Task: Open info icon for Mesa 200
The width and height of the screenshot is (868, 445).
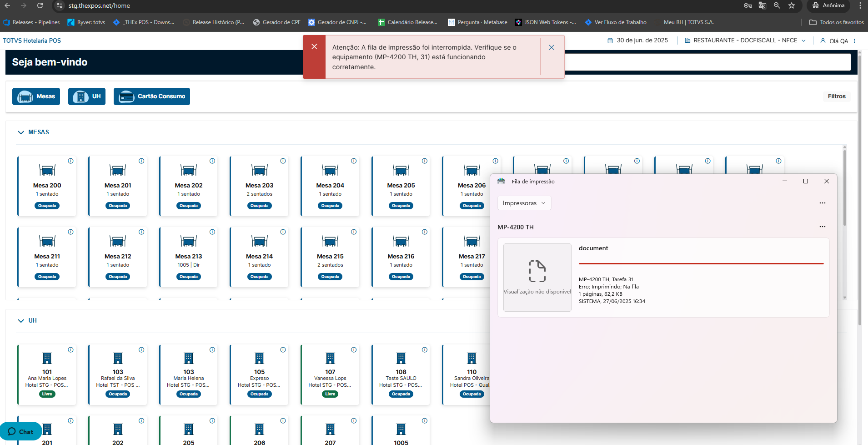Action: click(x=71, y=161)
